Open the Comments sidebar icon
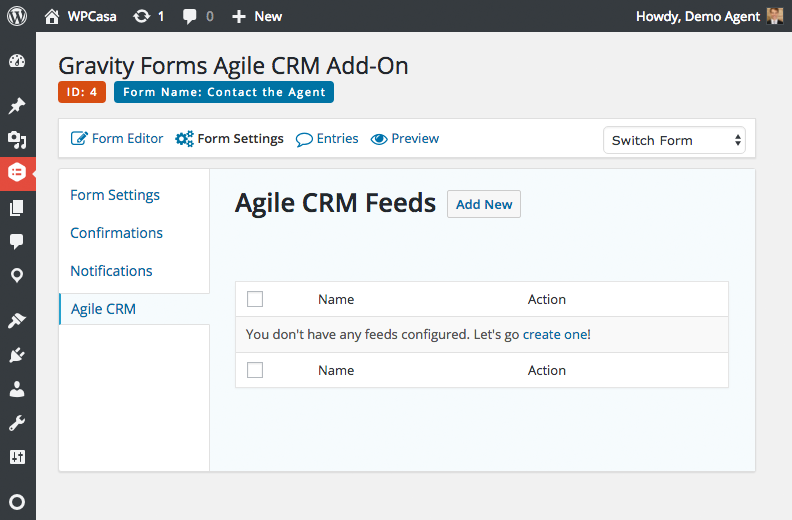 pos(17,242)
